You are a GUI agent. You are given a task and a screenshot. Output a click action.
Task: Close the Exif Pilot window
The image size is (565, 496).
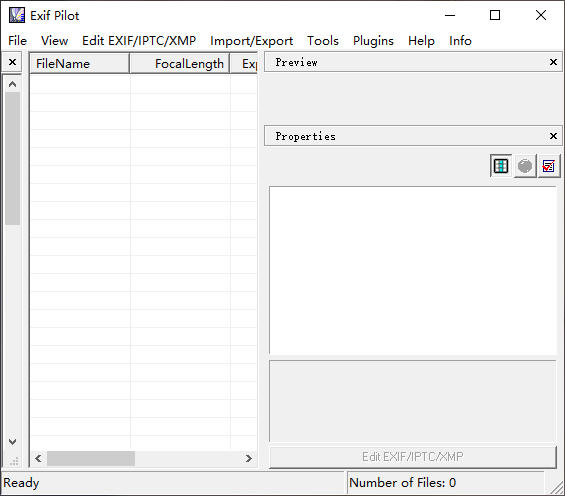[x=541, y=15]
